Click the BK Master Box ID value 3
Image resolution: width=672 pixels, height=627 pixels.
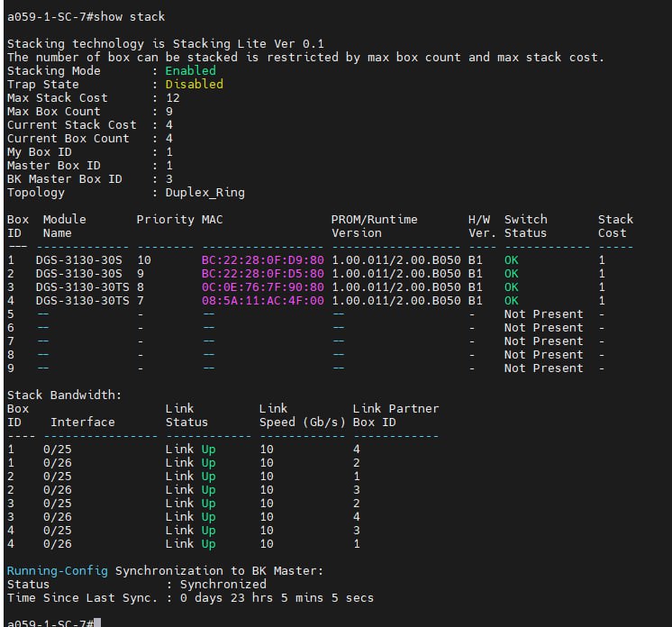(169, 179)
